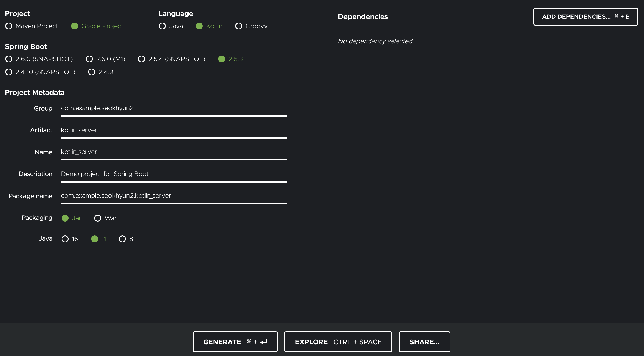Choose Gradle Project option
This screenshot has width=644, height=356.
click(74, 26)
